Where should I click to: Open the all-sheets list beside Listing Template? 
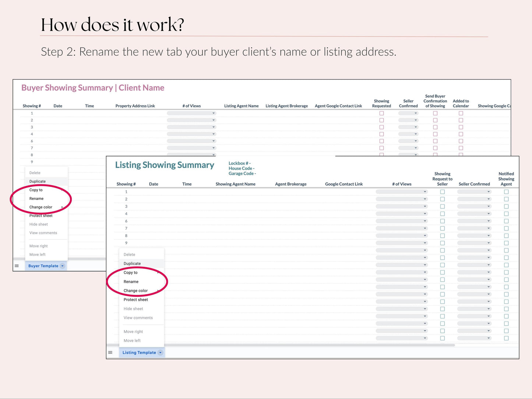tap(110, 353)
